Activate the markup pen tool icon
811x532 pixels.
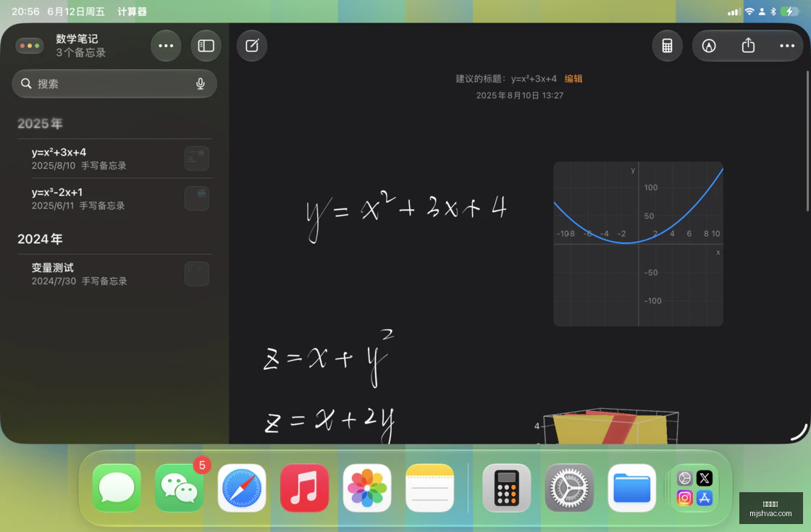tap(709, 46)
